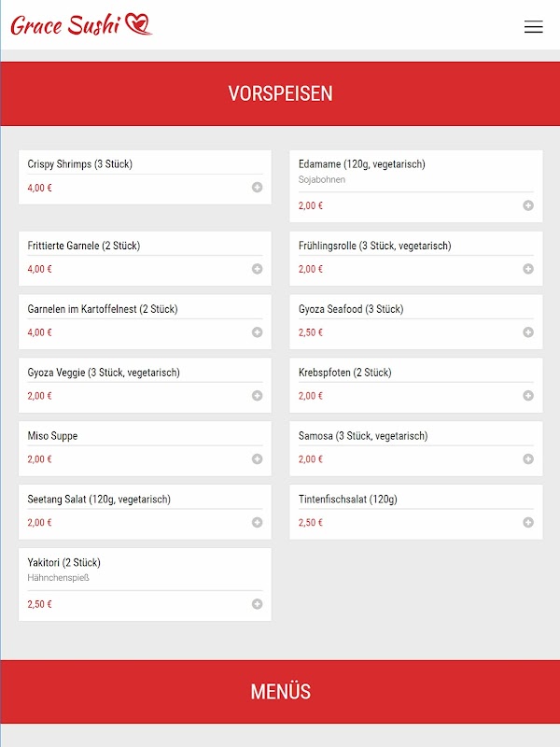Collapse the Vorspeisen section header
The image size is (560, 747).
[280, 93]
